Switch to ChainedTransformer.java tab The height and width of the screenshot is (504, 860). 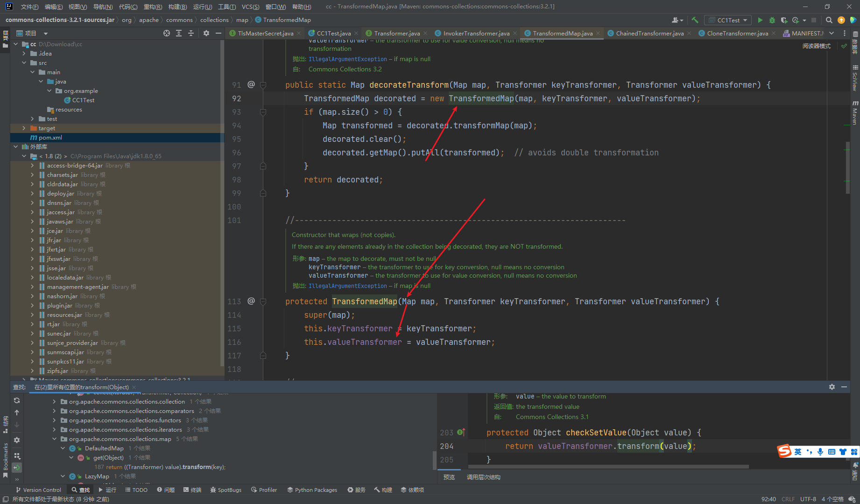649,33
